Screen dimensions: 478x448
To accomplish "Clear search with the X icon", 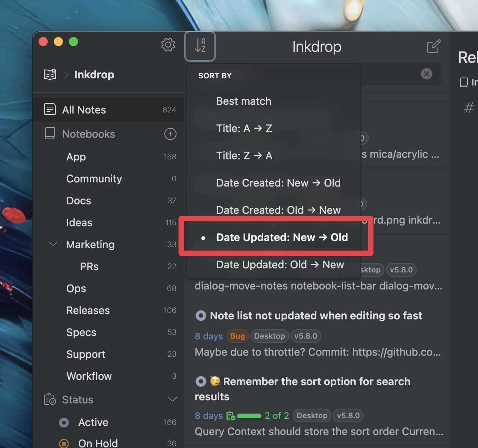I will point(426,74).
